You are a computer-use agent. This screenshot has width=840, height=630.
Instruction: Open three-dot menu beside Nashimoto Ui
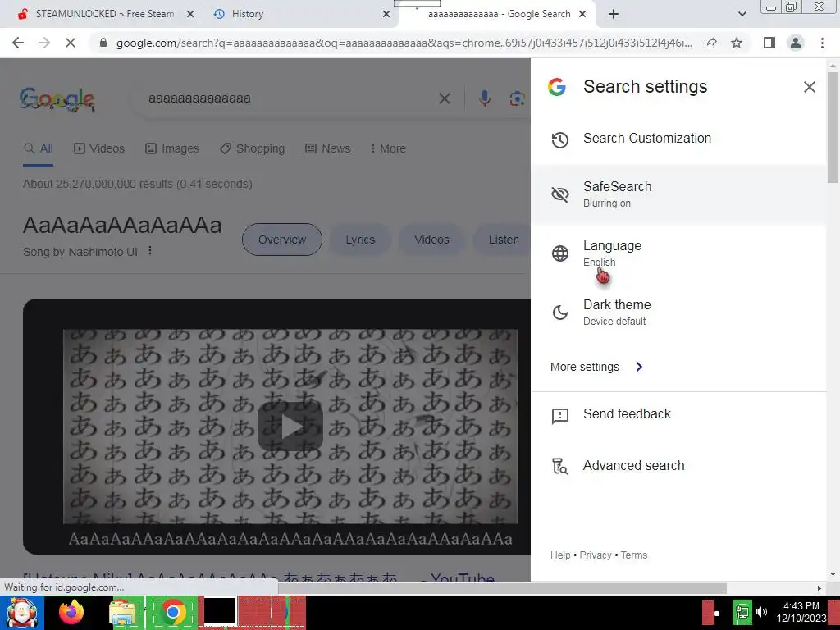click(x=150, y=251)
